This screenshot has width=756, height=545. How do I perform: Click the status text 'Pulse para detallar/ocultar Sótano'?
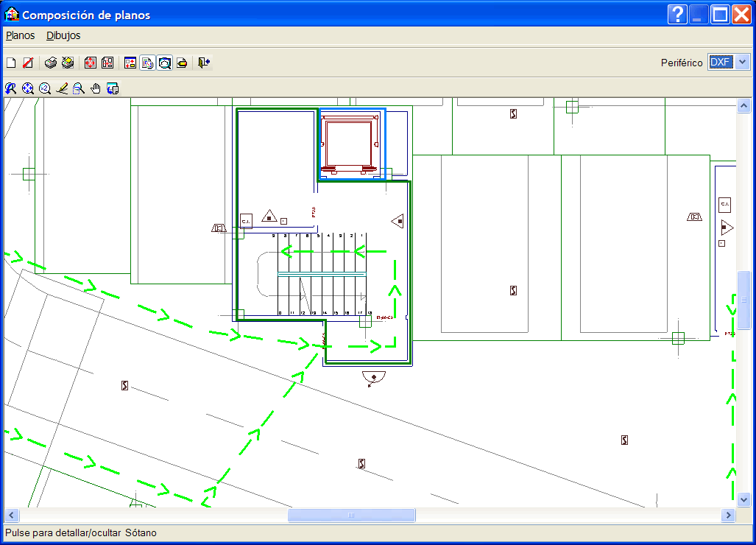[x=81, y=533]
